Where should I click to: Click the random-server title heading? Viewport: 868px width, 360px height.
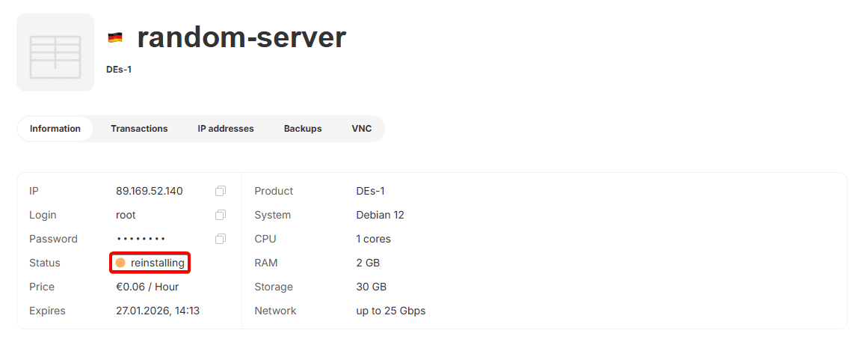241,37
